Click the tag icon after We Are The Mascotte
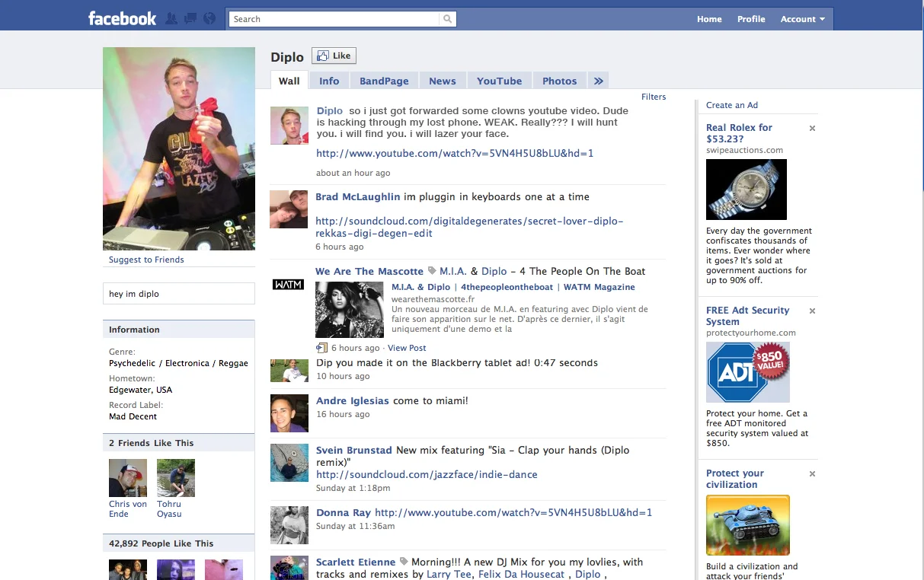 tap(432, 271)
